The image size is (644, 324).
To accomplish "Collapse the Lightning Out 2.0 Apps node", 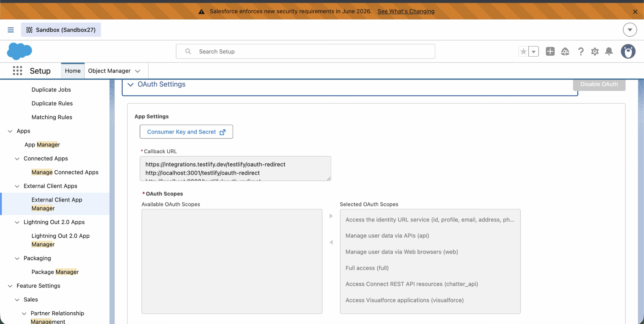I will tap(17, 222).
